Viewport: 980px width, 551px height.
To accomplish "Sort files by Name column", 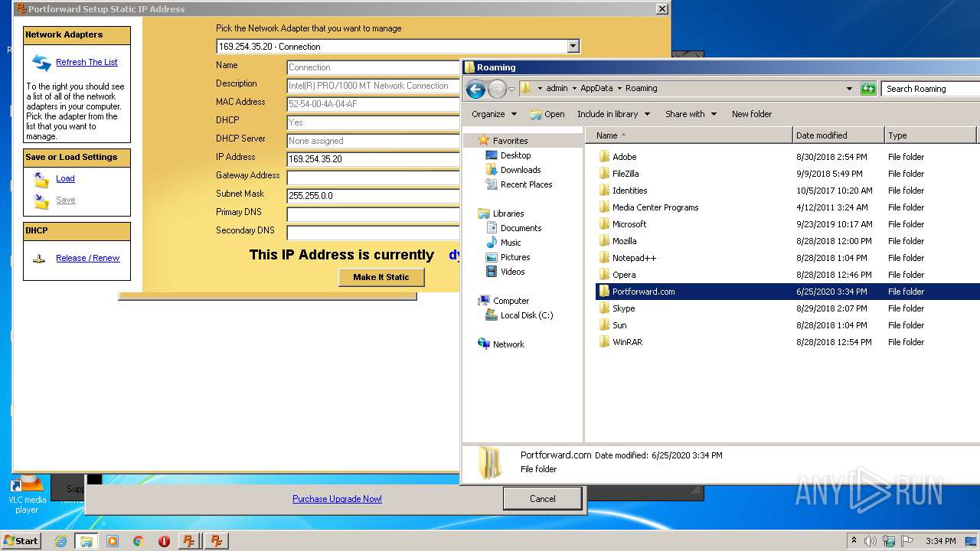I will [x=689, y=135].
